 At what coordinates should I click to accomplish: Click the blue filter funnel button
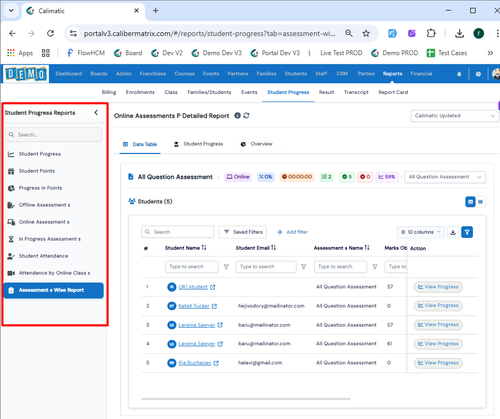[467, 232]
